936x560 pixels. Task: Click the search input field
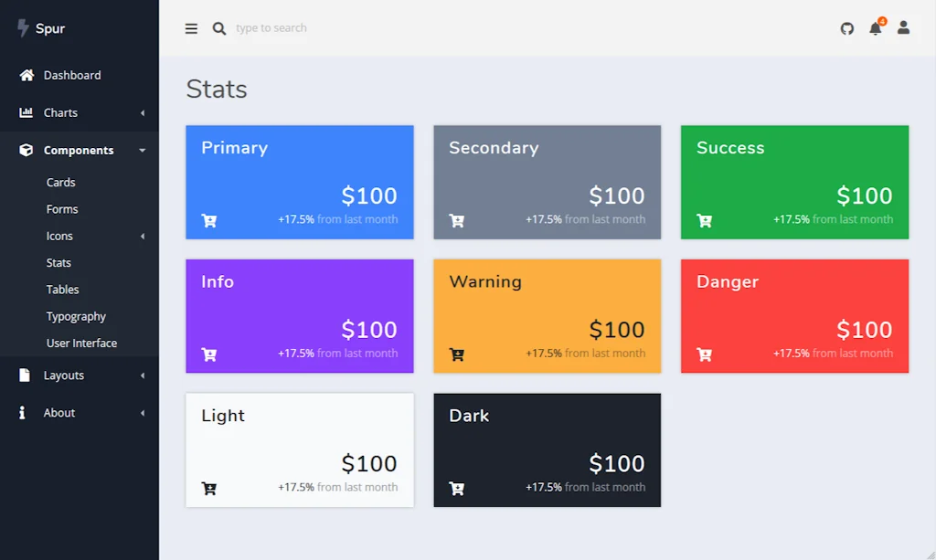[x=274, y=28]
